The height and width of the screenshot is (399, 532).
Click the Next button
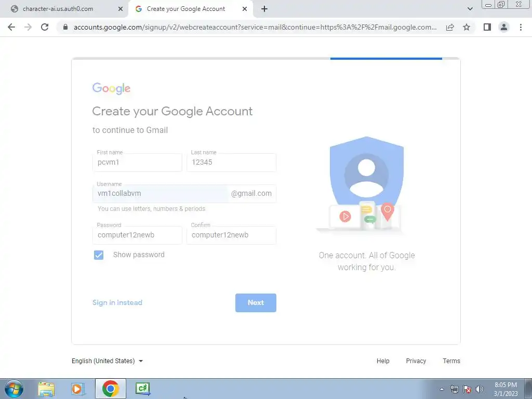(256, 303)
